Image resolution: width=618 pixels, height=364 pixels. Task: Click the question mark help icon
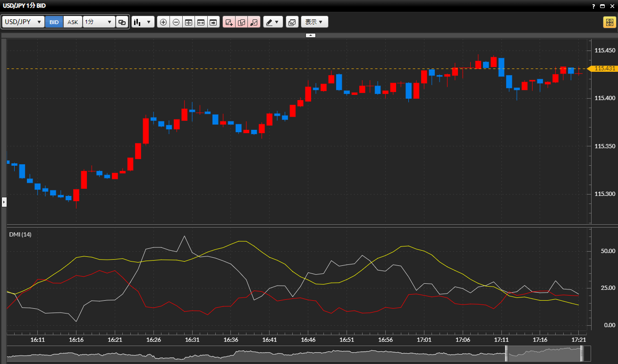pyautogui.click(x=593, y=6)
